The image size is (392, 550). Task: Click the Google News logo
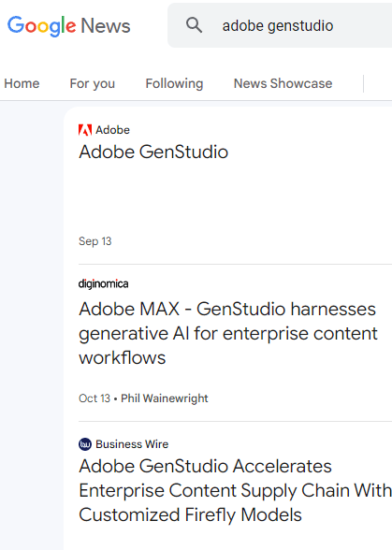69,26
